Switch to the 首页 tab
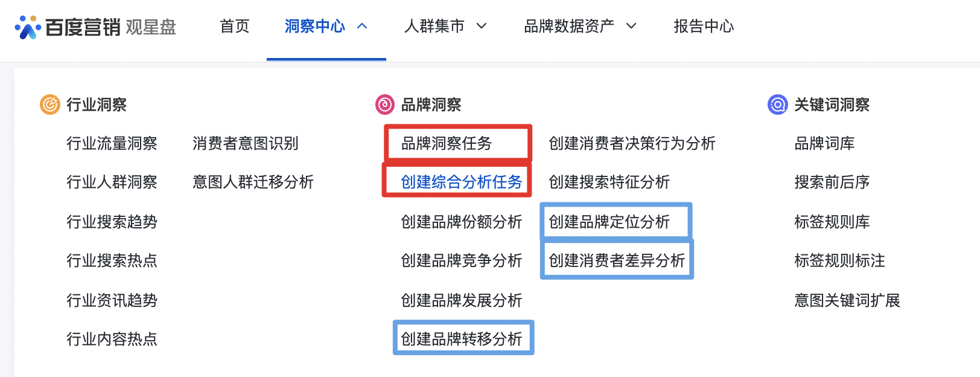The width and height of the screenshot is (980, 377). [x=234, y=27]
